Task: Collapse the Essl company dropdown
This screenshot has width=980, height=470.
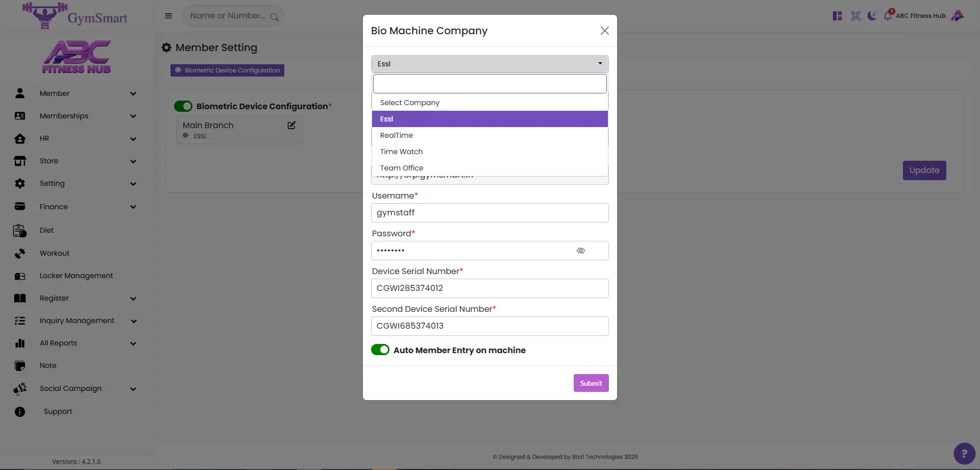Action: coord(490,64)
